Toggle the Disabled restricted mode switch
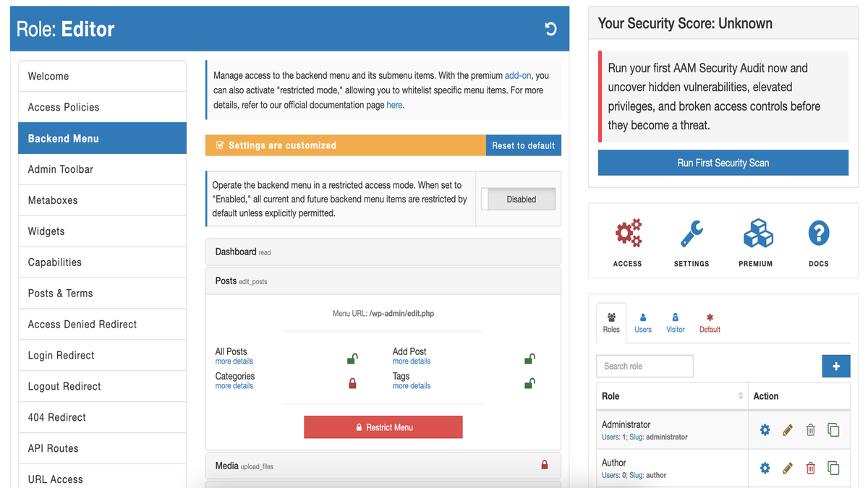The image size is (868, 488). pos(518,199)
